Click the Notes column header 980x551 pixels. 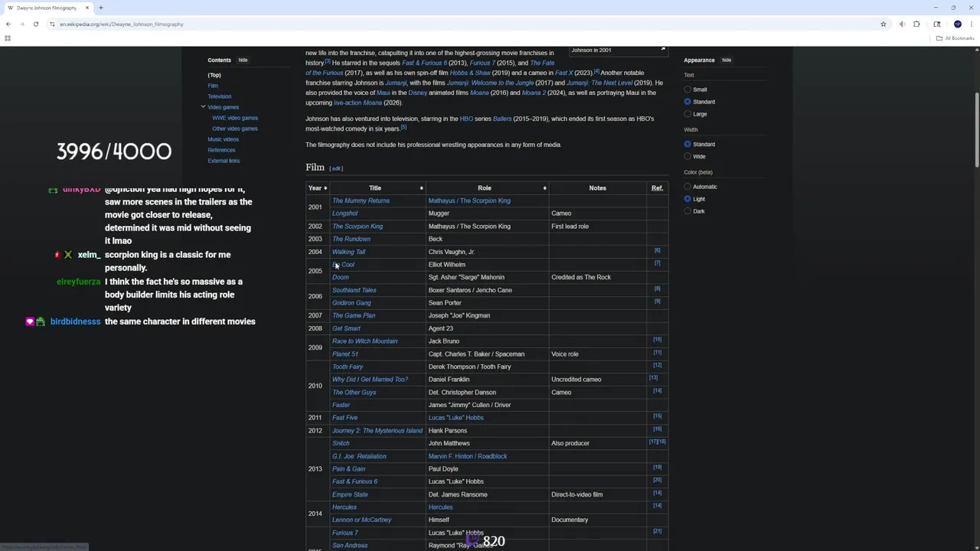597,187
